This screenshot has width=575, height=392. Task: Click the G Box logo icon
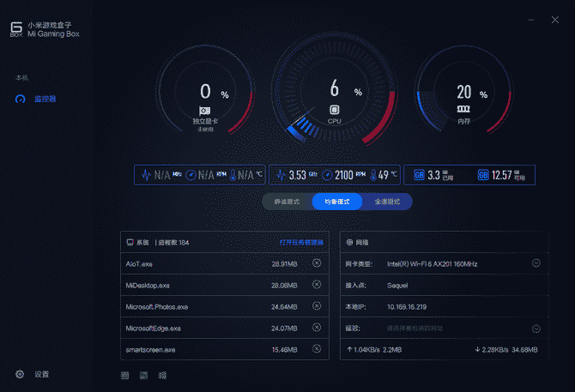pyautogui.click(x=16, y=29)
